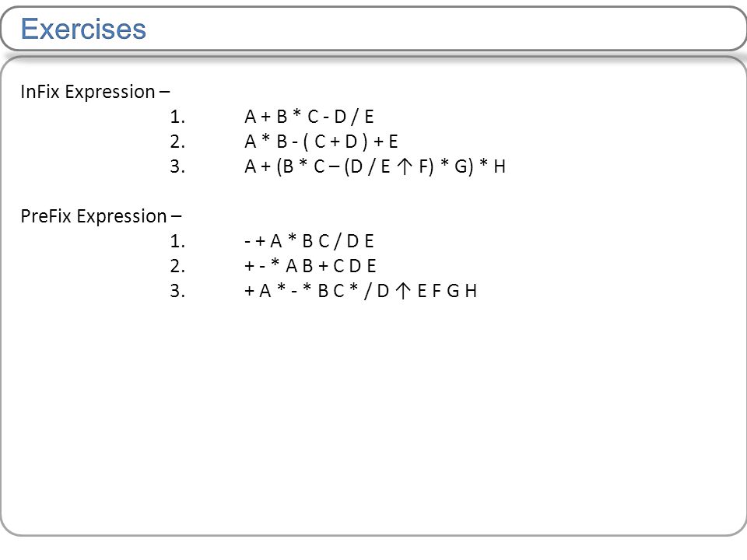Viewport: 747px width, 560px height.
Task: Click the up arrow in prefix expression 3
Action: [403, 291]
